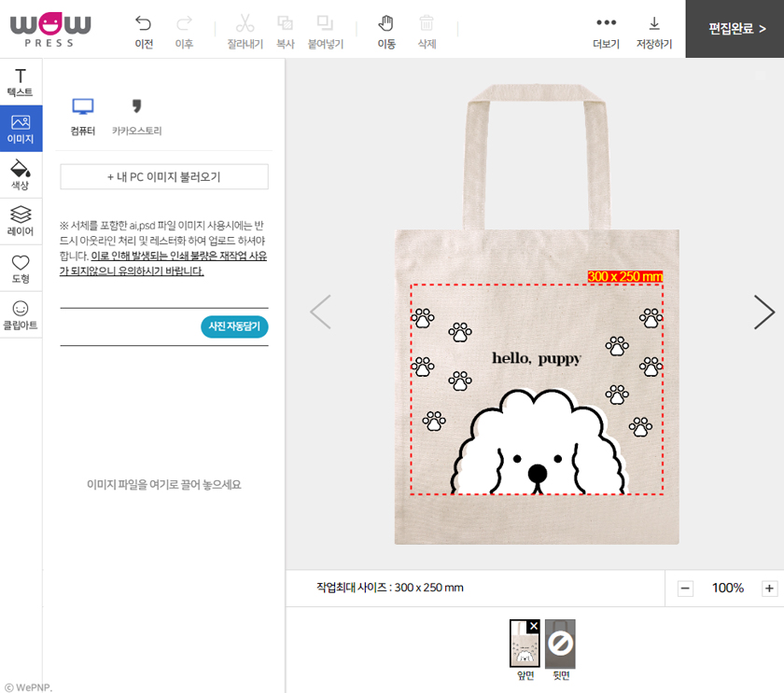Viewport: 784px width, 693px height.
Task: Open the 레이어 layers panel
Action: tap(21, 222)
